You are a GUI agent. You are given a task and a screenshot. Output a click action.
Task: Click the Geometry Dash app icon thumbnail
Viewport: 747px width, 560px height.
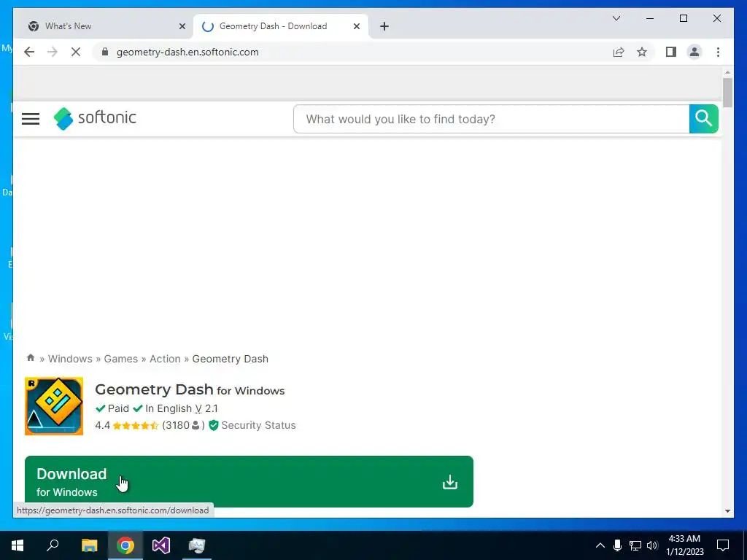[x=54, y=405]
